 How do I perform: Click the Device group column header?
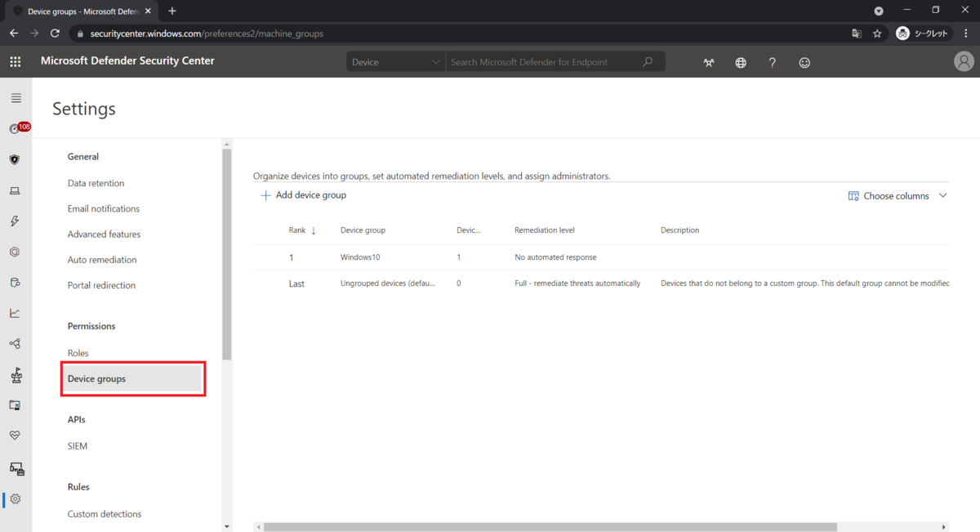[x=363, y=230]
